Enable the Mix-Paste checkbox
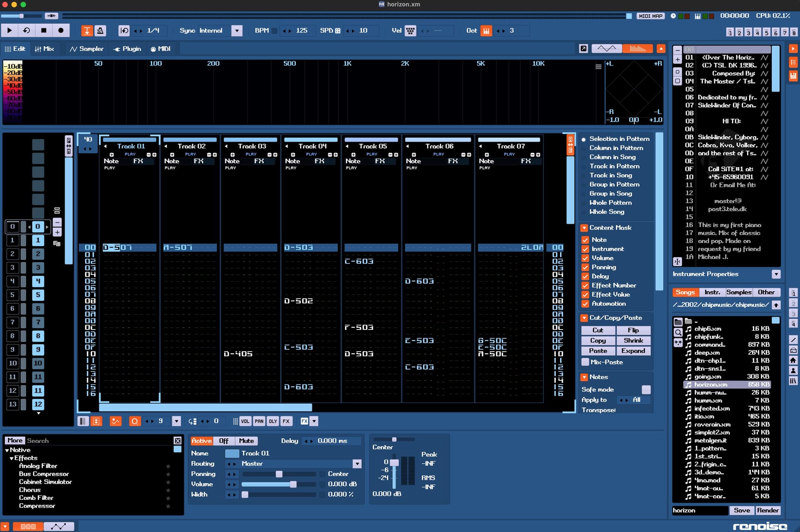 (585, 362)
